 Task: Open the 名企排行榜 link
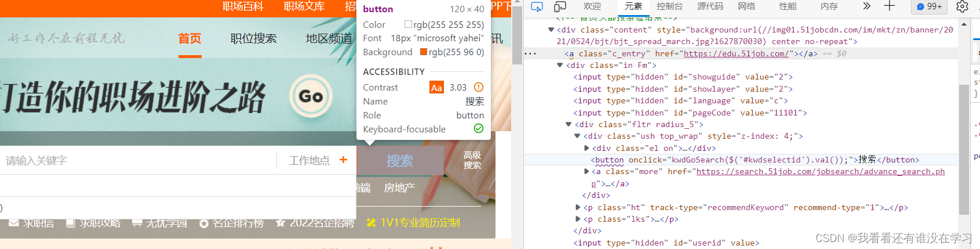pos(238,223)
